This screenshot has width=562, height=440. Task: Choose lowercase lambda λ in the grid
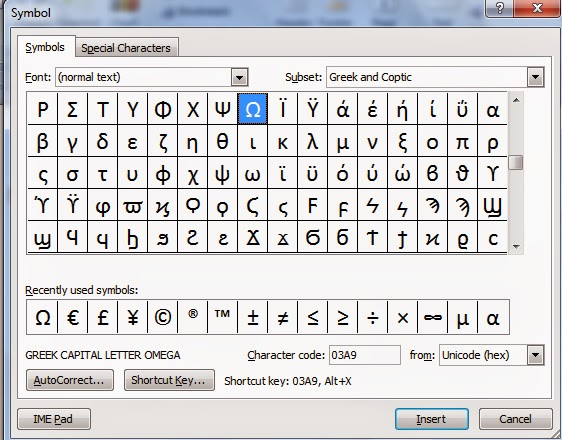[313, 141]
